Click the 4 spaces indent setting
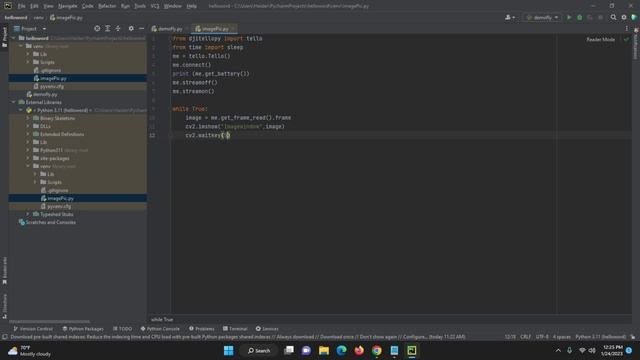 [562, 337]
